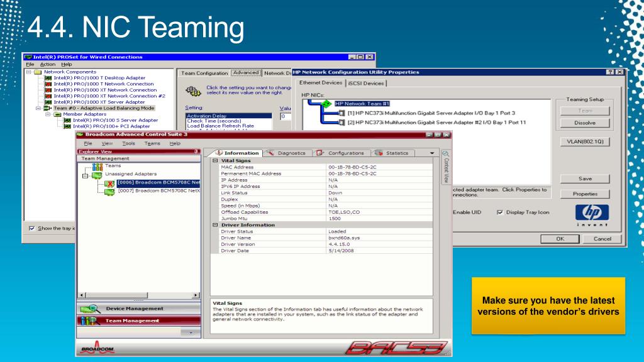Click the Properties button in HP utility

[585, 194]
